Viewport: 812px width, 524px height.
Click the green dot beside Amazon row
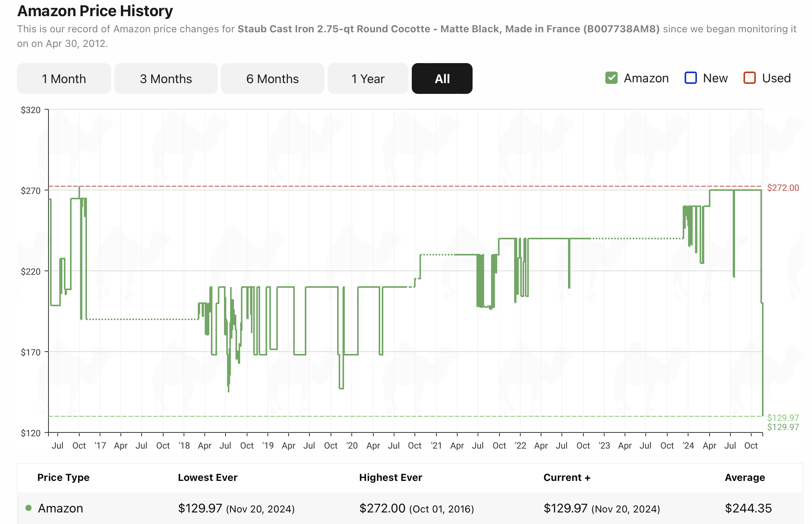pyautogui.click(x=28, y=508)
